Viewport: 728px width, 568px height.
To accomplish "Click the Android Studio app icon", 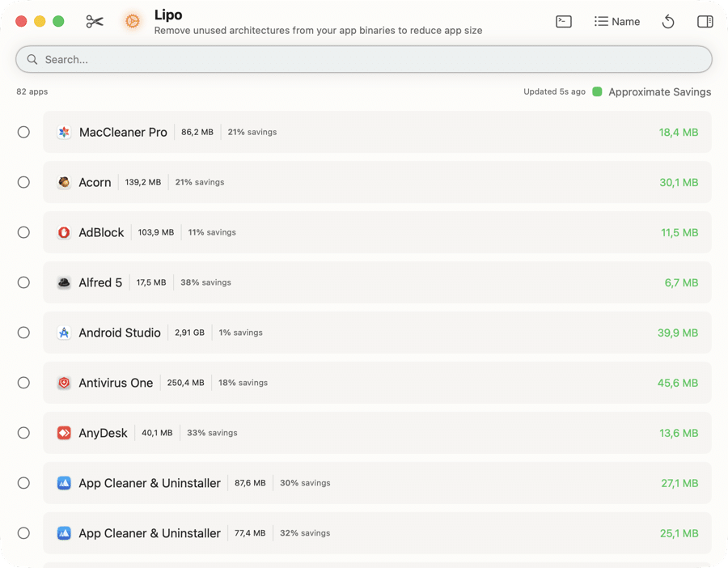I will (64, 333).
